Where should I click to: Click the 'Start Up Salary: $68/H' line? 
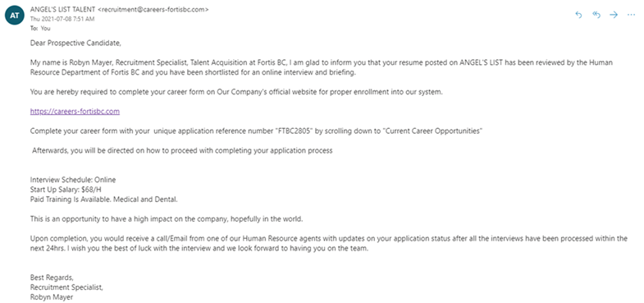tap(67, 190)
